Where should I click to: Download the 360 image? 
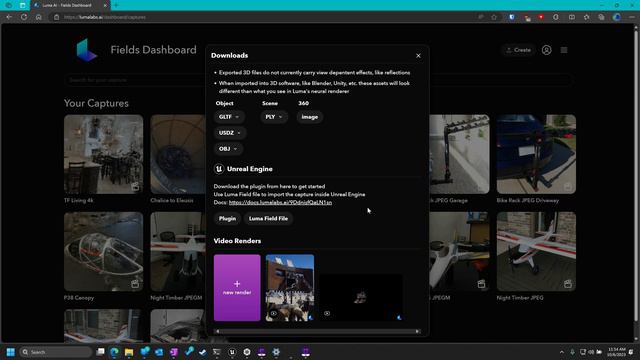[x=310, y=117]
